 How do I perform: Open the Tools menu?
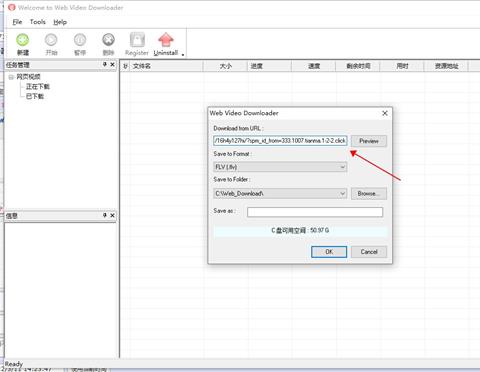(x=38, y=22)
